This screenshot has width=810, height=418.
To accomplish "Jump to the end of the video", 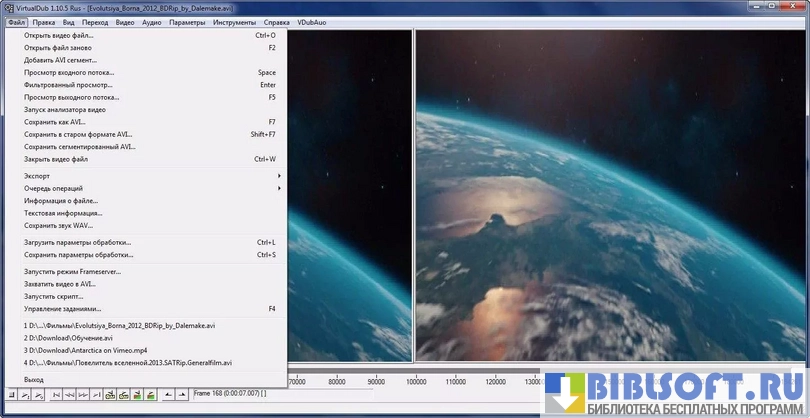I will click(96, 395).
